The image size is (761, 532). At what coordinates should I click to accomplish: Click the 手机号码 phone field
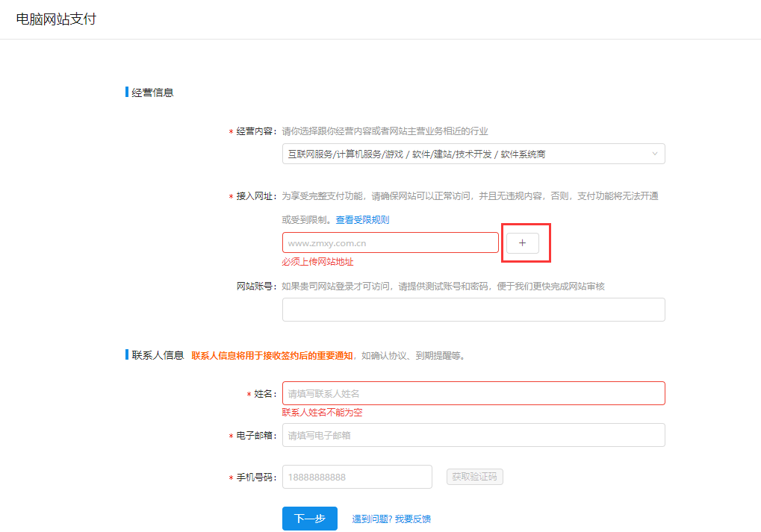point(357,477)
